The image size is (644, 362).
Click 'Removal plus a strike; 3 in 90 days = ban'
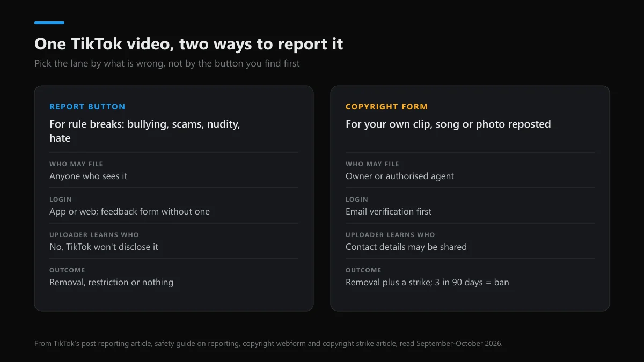[x=427, y=282]
